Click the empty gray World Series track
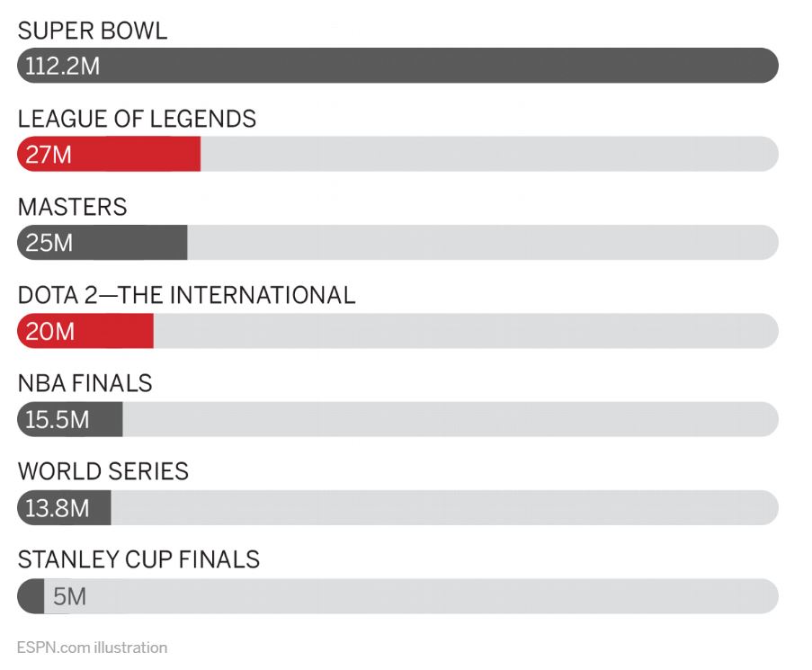Viewport: 812px width, 670px height. click(x=444, y=508)
